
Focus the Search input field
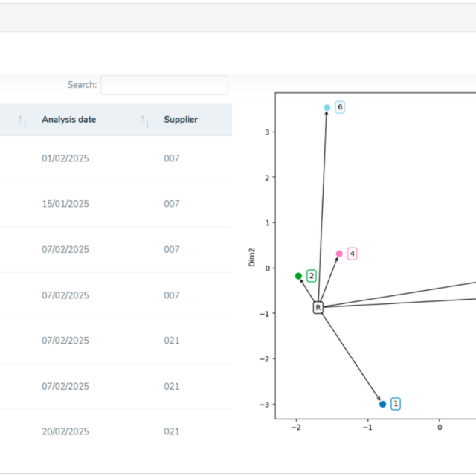164,85
